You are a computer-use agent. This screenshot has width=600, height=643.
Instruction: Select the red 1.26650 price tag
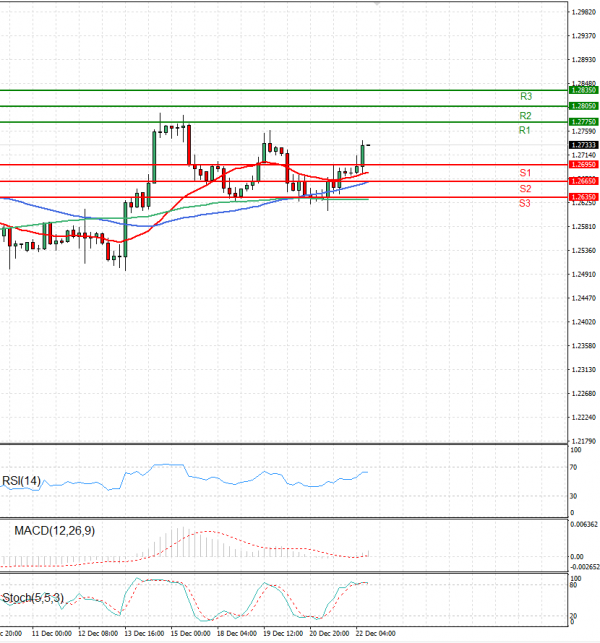[584, 181]
